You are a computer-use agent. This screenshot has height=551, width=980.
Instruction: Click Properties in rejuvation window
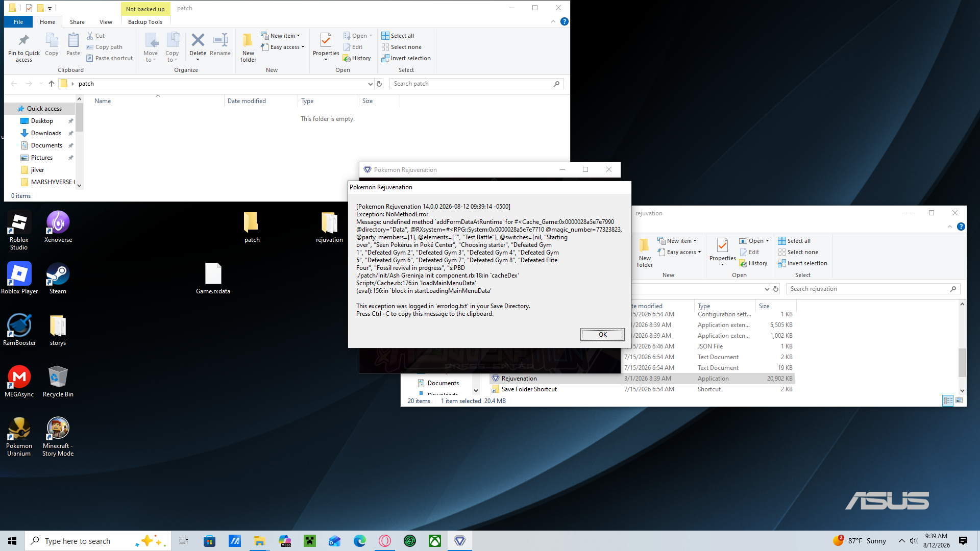722,252
